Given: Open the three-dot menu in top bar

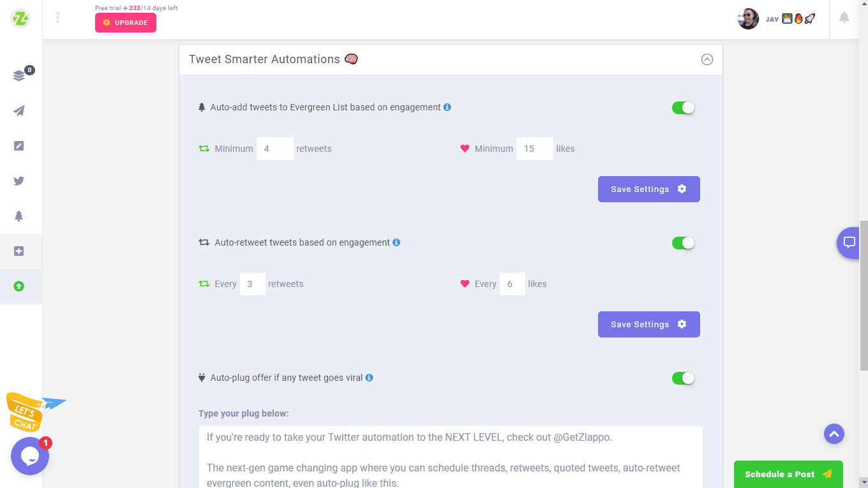Looking at the screenshot, I should pos(57,18).
